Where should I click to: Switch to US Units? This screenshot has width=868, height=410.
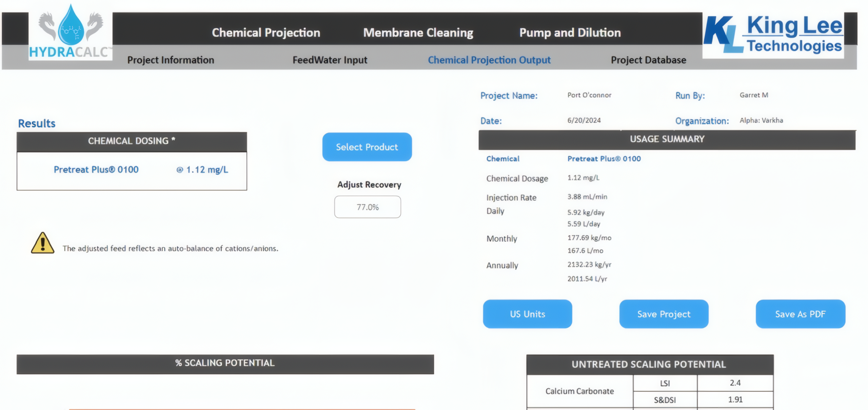[527, 314]
